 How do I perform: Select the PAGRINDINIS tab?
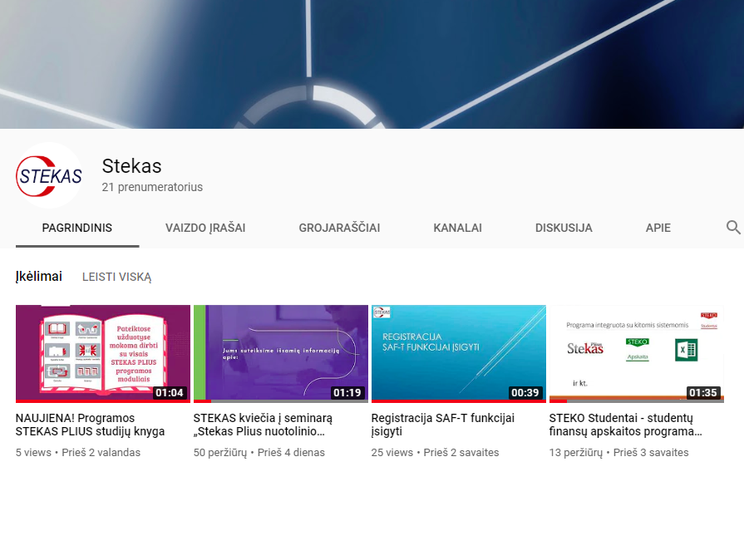click(76, 228)
